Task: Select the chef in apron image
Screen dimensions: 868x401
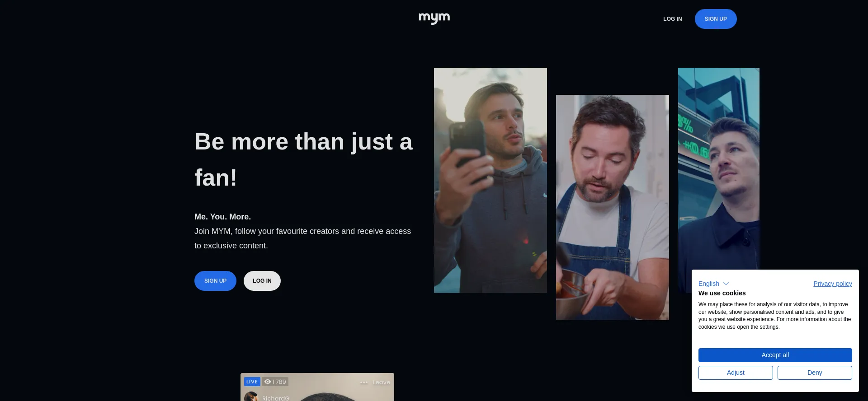Action: (x=613, y=207)
